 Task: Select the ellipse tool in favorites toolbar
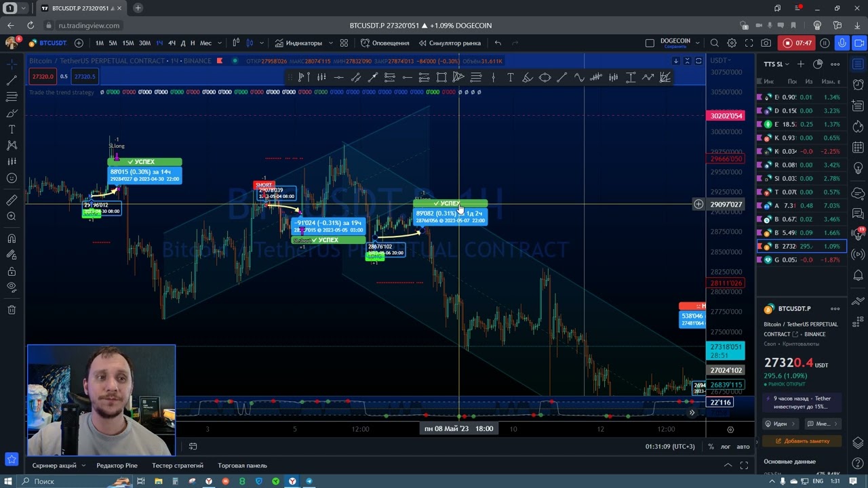(545, 77)
